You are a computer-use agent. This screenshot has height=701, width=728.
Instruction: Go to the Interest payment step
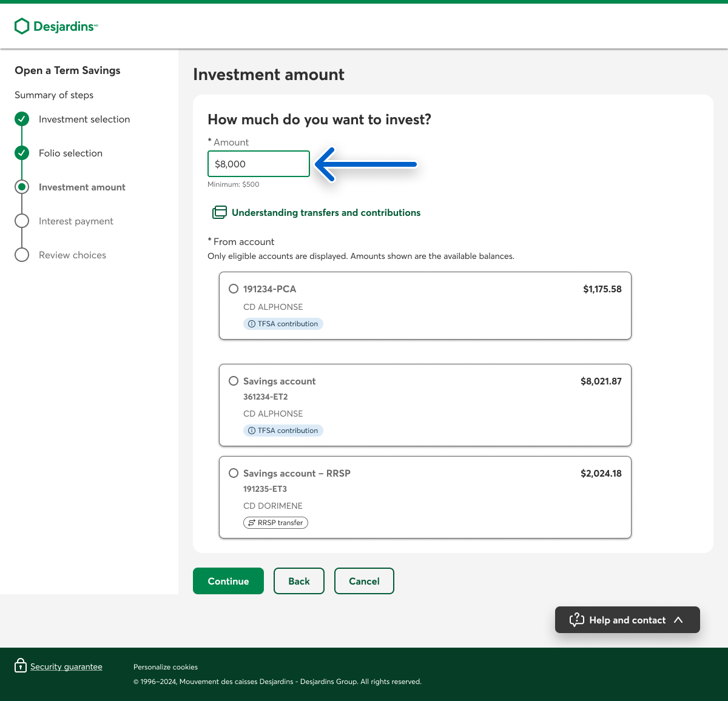click(76, 221)
